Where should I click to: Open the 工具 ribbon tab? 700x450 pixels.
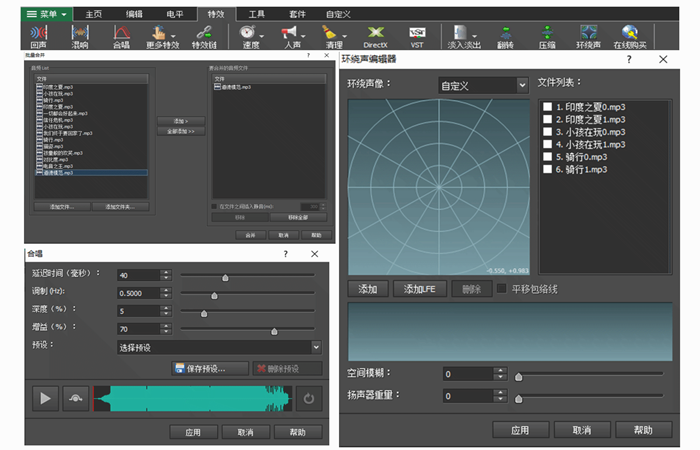(x=256, y=15)
